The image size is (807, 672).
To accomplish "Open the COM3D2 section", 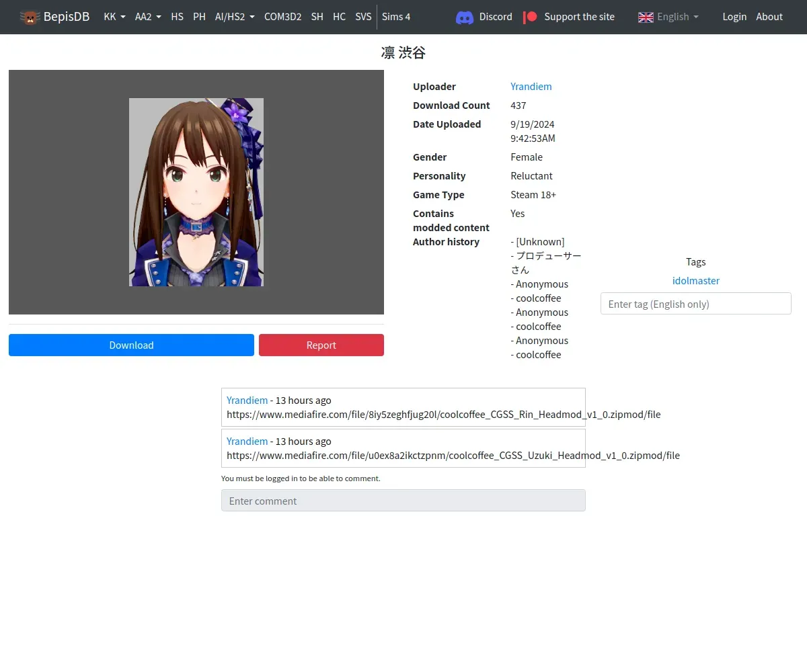I will pyautogui.click(x=282, y=17).
